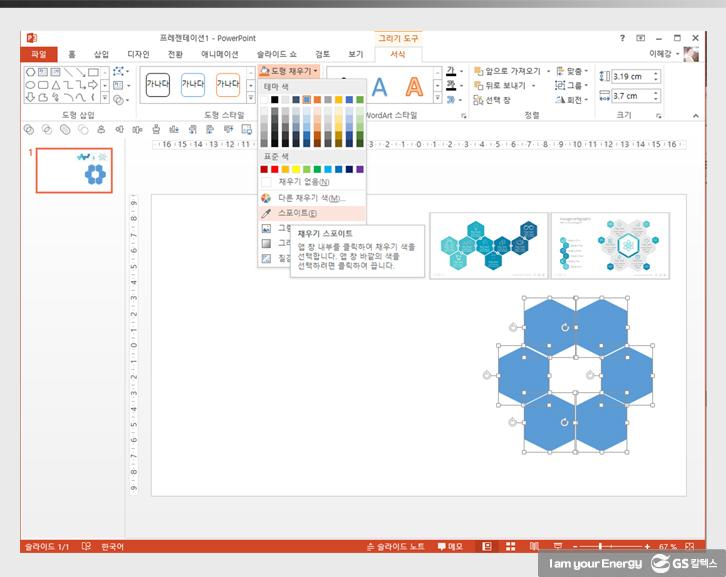Toggle the comments (메모) pane
The width and height of the screenshot is (726, 577).
pyautogui.click(x=450, y=546)
